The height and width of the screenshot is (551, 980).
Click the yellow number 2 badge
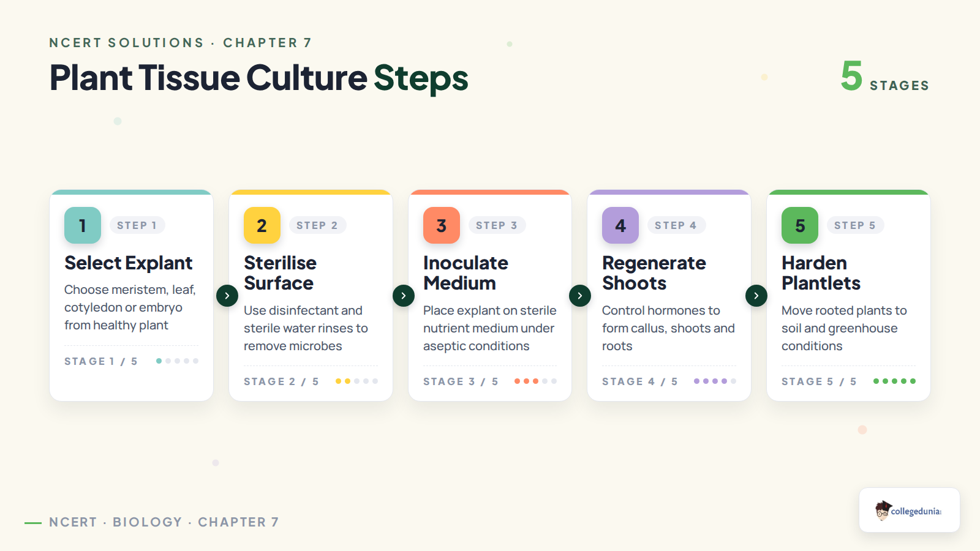pyautogui.click(x=262, y=225)
